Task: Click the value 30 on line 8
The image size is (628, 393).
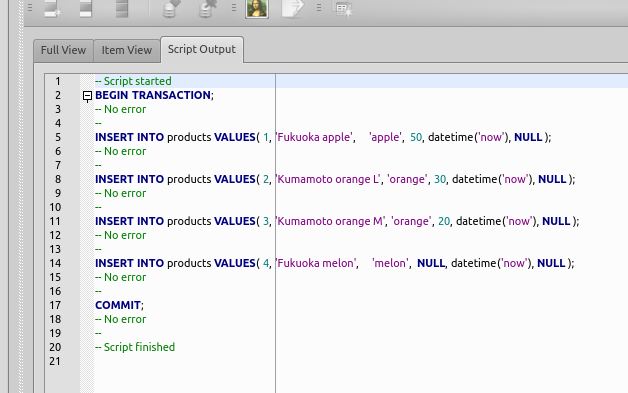Action: [x=440, y=179]
